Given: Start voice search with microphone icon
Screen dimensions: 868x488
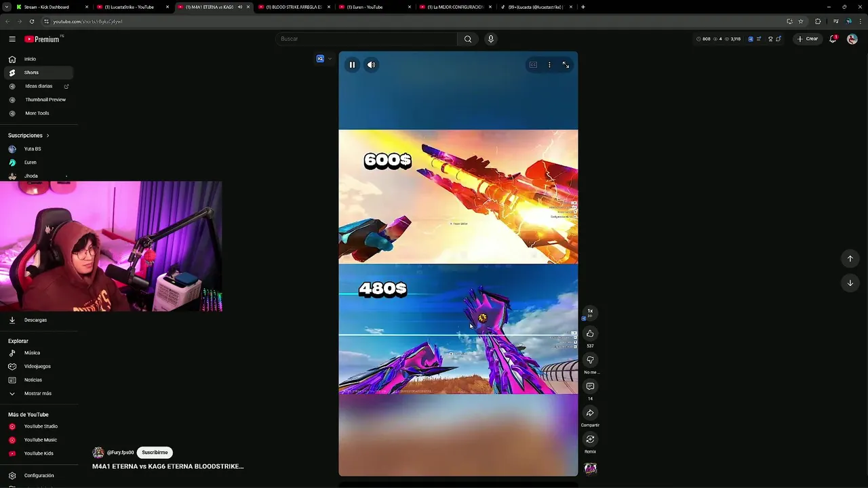Looking at the screenshot, I should pyautogui.click(x=491, y=39).
